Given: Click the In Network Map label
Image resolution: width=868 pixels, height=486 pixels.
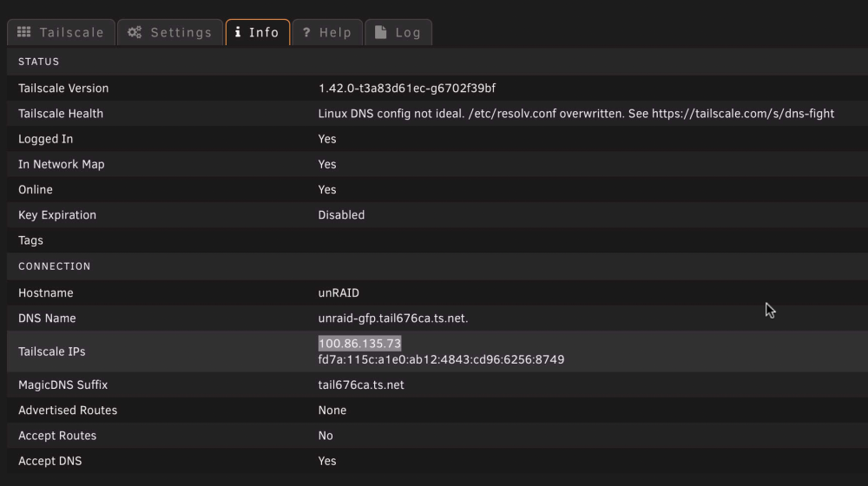Looking at the screenshot, I should click(x=61, y=164).
